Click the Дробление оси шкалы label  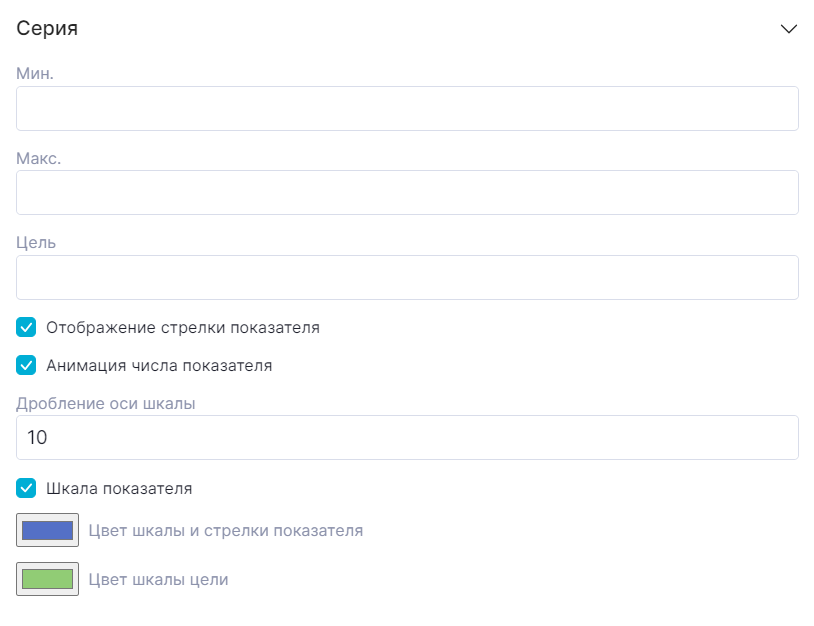(106, 403)
